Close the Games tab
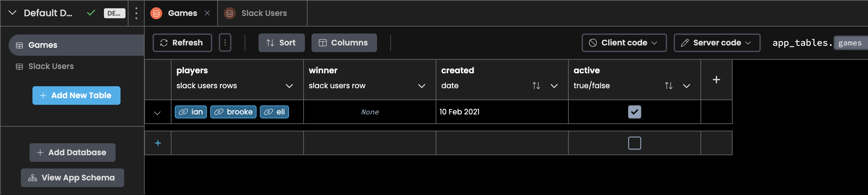This screenshot has height=195, width=868. click(207, 13)
